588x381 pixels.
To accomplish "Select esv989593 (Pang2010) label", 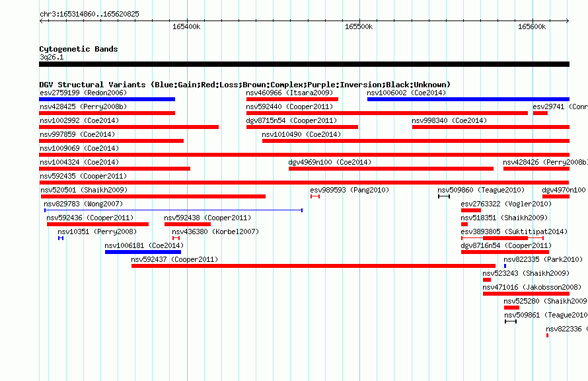I will coord(349,190).
